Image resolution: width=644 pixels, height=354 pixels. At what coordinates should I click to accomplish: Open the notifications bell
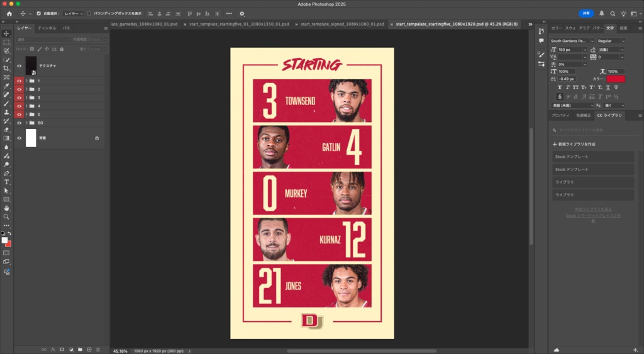coord(601,14)
